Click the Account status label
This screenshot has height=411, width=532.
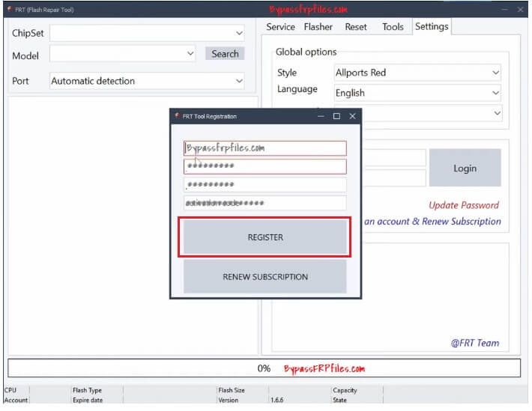[16, 401]
